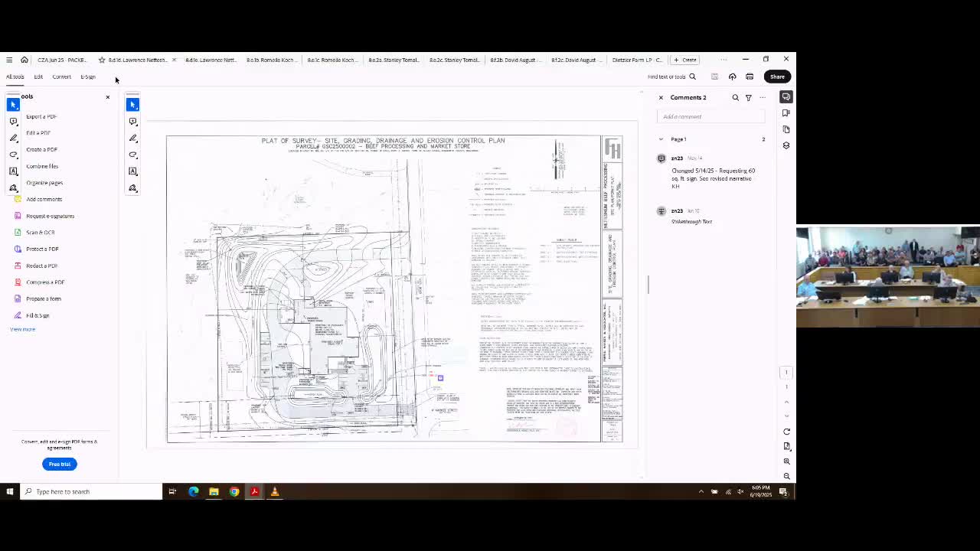Open the layers panel icon
Image resolution: width=980 pixels, height=551 pixels.
pyautogui.click(x=786, y=145)
